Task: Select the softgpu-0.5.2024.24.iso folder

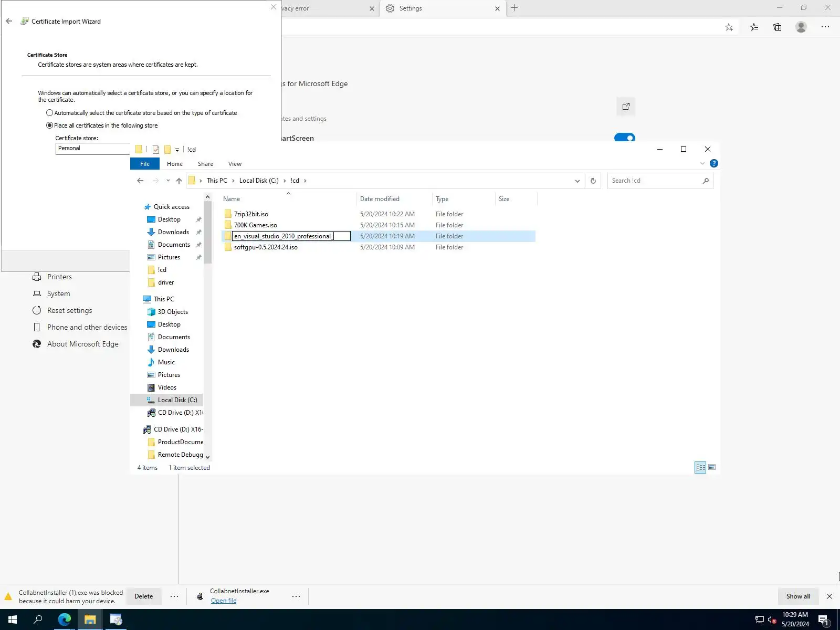Action: (x=266, y=247)
